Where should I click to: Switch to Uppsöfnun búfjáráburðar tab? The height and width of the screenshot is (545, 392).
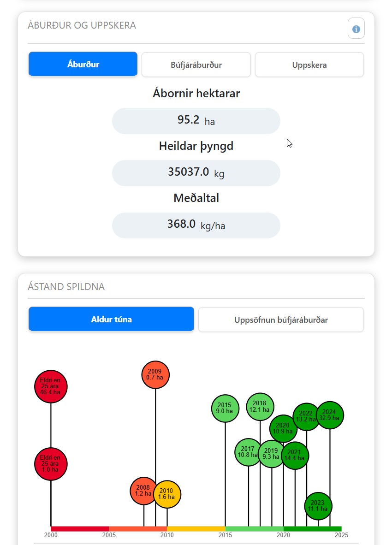[x=281, y=320]
